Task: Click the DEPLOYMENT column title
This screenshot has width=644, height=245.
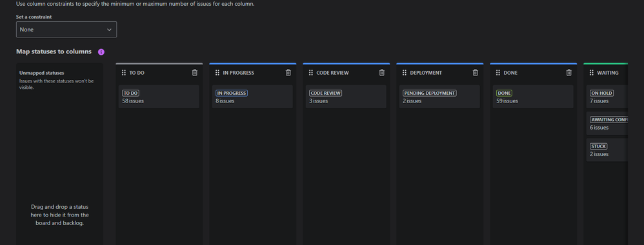Action: [x=426, y=73]
